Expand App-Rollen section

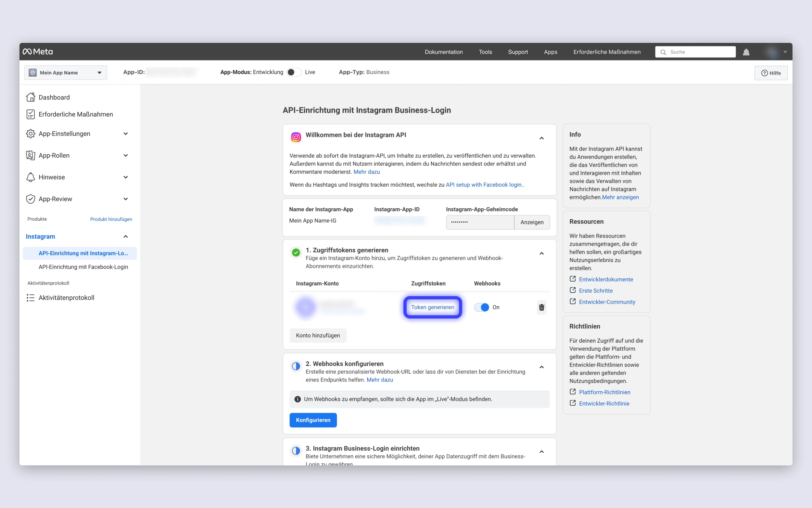click(126, 155)
